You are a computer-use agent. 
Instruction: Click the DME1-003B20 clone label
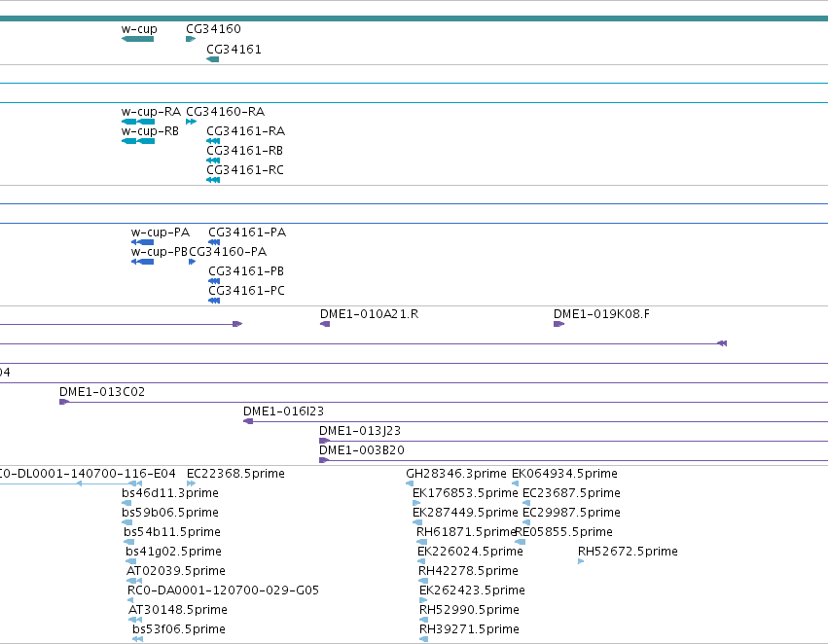click(x=362, y=450)
